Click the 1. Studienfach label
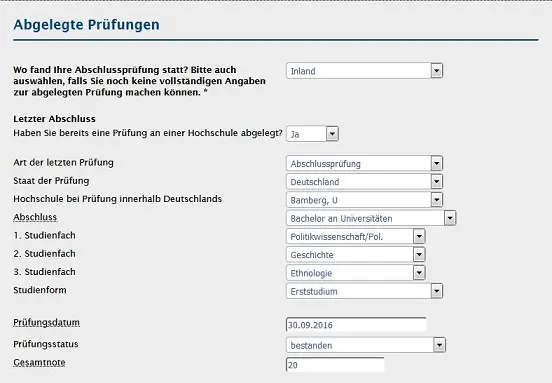The image size is (552, 383). 44,236
